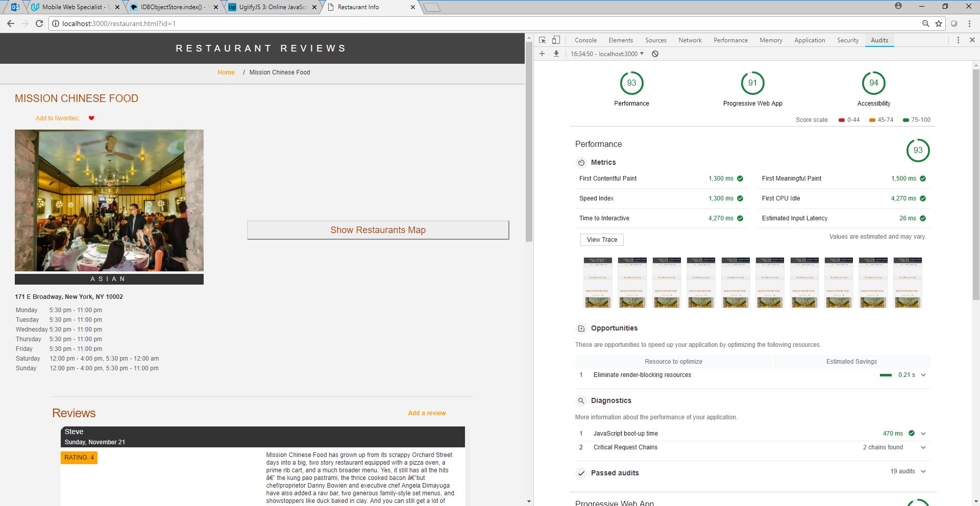980x506 pixels.
Task: Open the Application tab
Action: [x=810, y=40]
